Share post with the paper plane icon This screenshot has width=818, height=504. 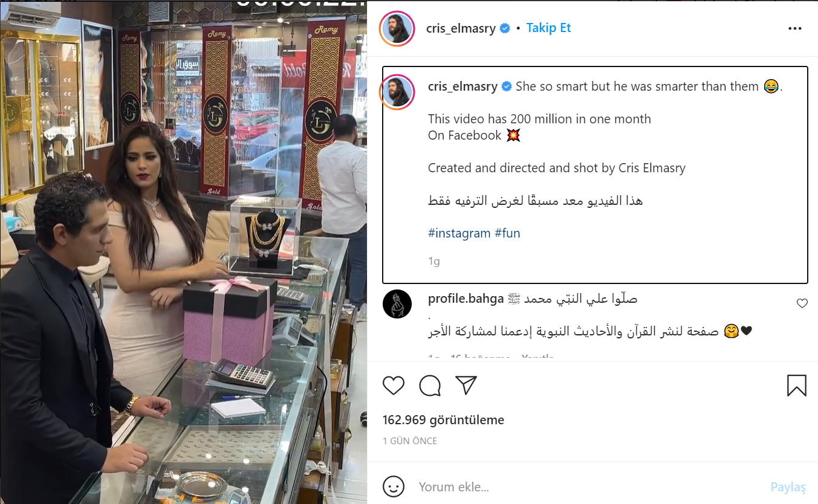pyautogui.click(x=466, y=386)
